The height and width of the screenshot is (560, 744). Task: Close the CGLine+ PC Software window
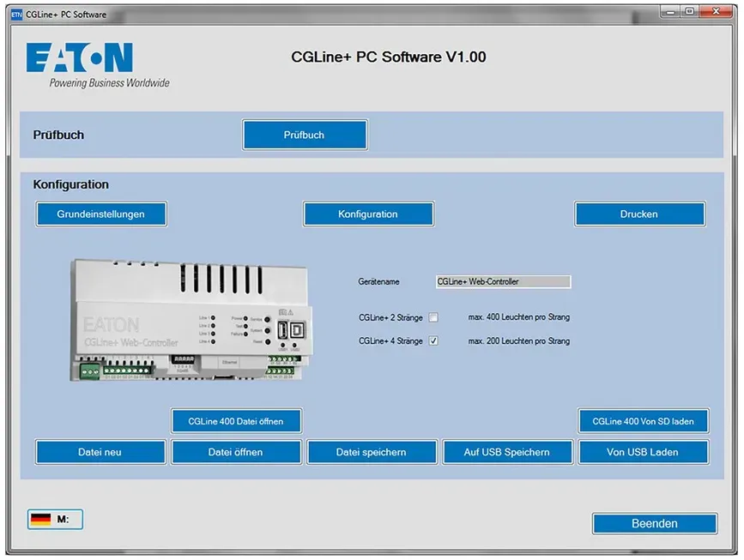click(716, 12)
